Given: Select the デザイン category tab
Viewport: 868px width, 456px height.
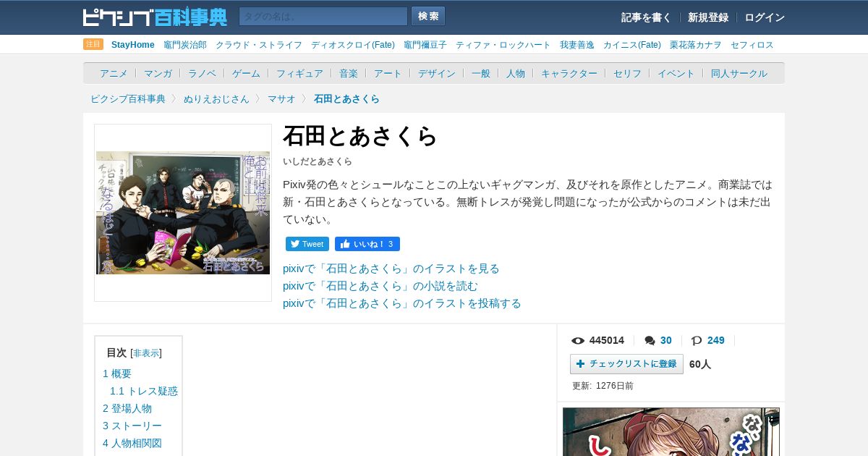Looking at the screenshot, I should (x=437, y=73).
